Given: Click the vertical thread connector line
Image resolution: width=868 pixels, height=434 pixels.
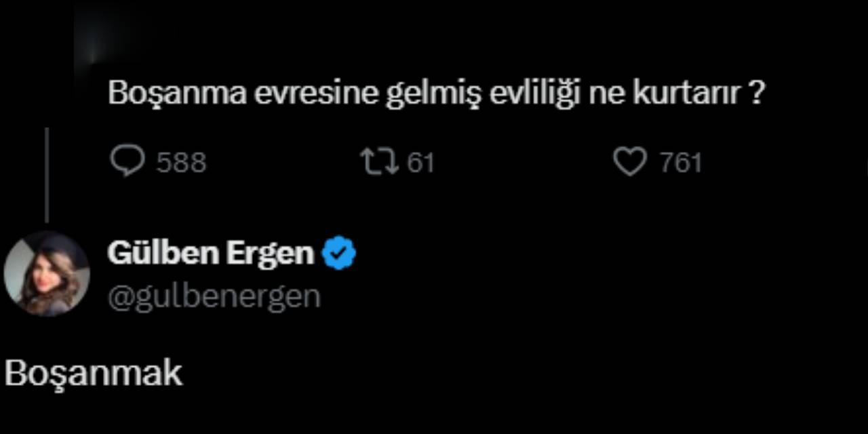Looking at the screenshot, I should [47, 175].
